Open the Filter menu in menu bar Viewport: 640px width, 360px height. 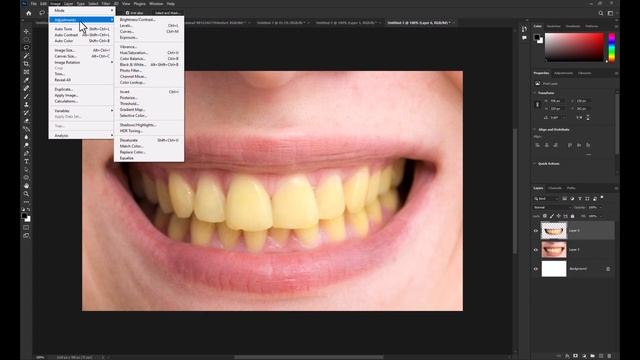[106, 4]
